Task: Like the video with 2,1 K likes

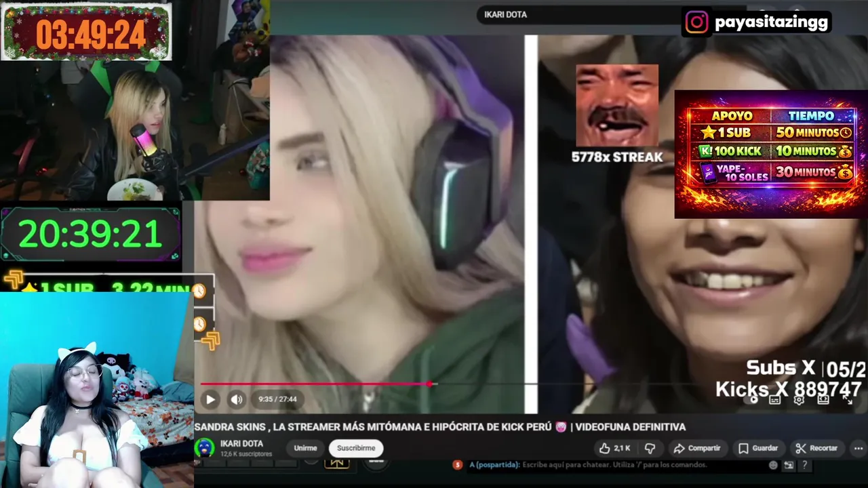Action: [614, 448]
